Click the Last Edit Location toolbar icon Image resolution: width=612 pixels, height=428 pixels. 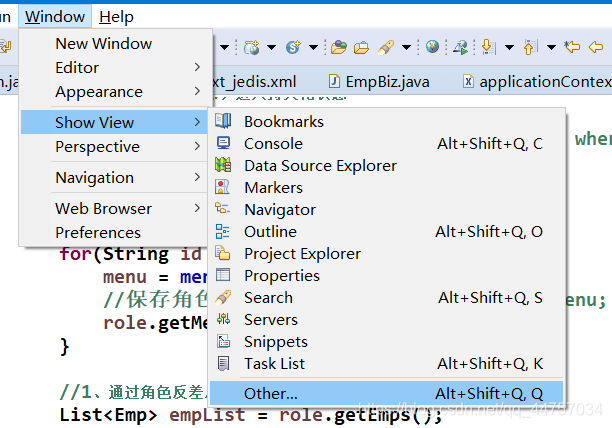point(572,47)
